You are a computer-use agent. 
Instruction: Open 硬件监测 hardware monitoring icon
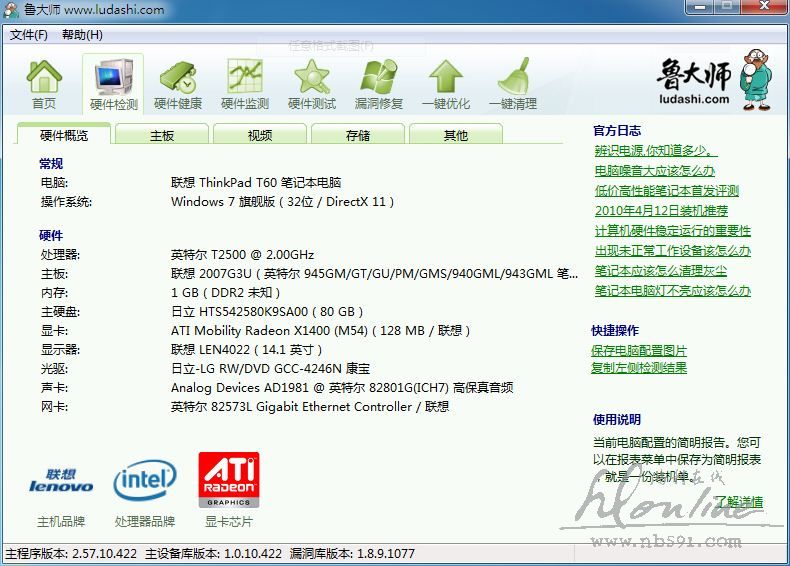point(245,78)
